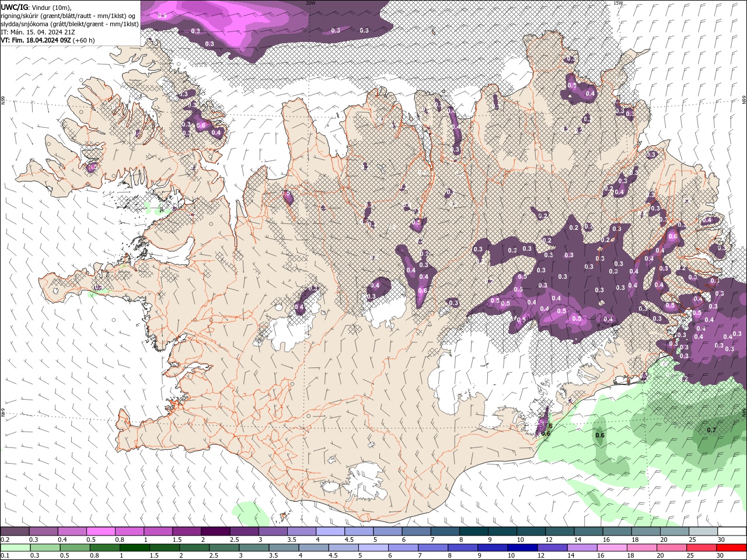
Task: Click the 'slydda/snjókoma' legend description line
Action: (x=69, y=24)
